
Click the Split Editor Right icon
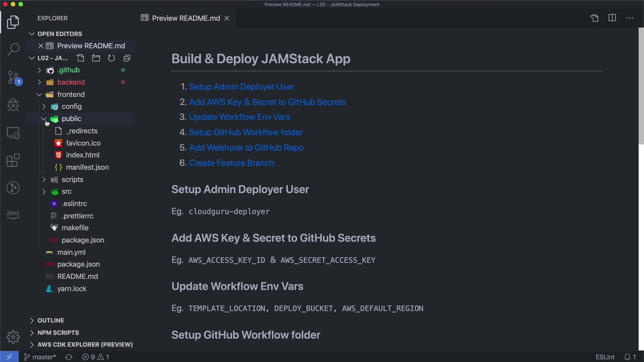pyautogui.click(x=612, y=18)
